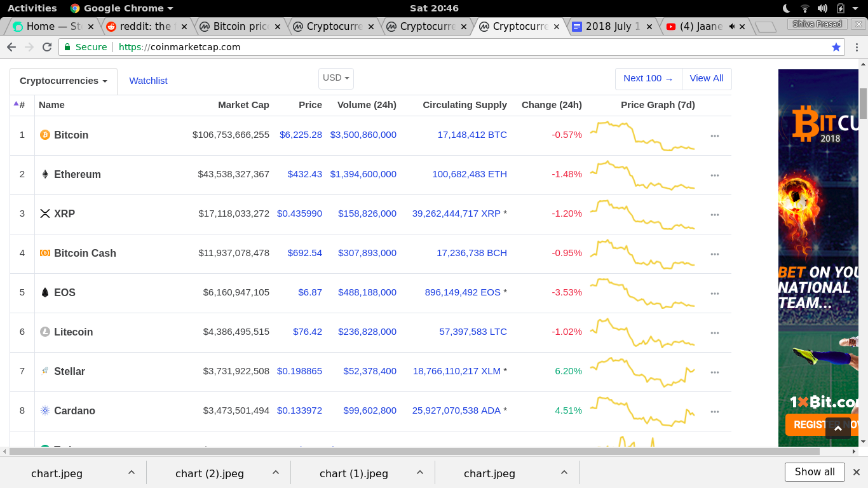Open Litecoin volume $236,828,000 link
This screenshot has height=488, width=868.
[x=367, y=332]
